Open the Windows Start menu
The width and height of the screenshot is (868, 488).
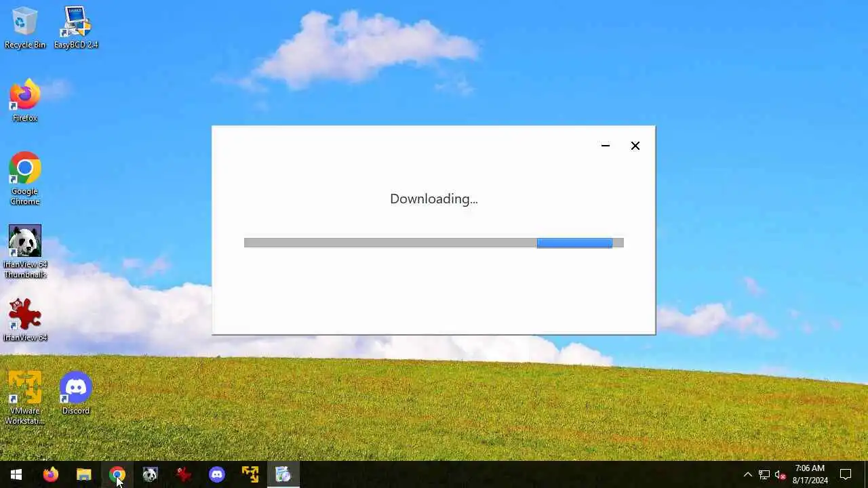point(16,474)
